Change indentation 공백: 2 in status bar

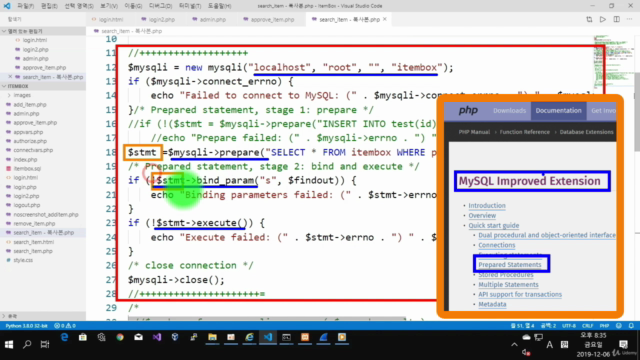point(548,326)
